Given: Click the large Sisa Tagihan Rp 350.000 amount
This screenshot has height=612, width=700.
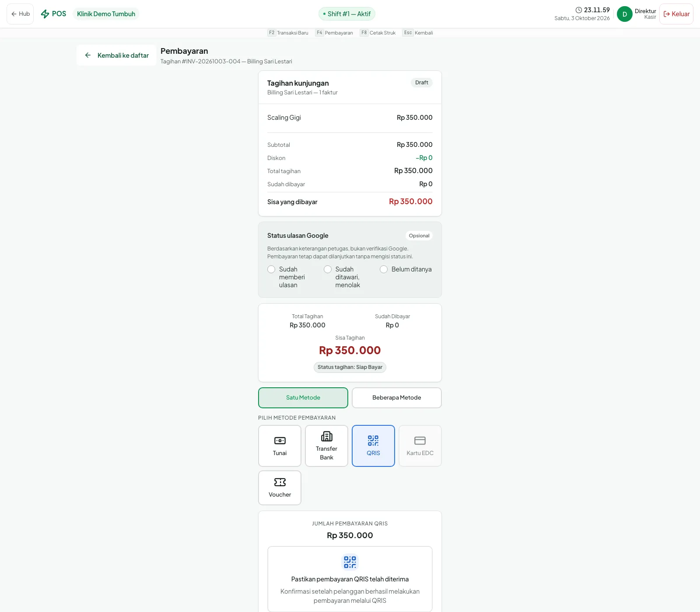Looking at the screenshot, I should [350, 351].
